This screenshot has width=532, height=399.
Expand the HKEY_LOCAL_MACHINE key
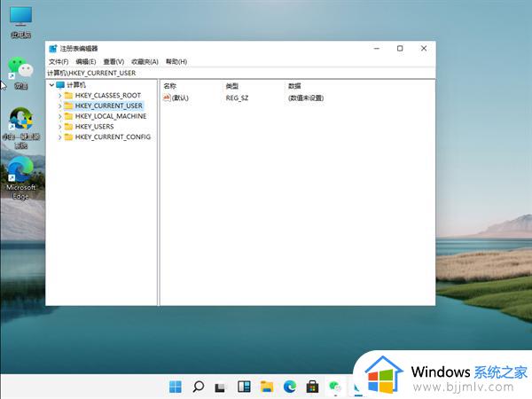pos(59,116)
